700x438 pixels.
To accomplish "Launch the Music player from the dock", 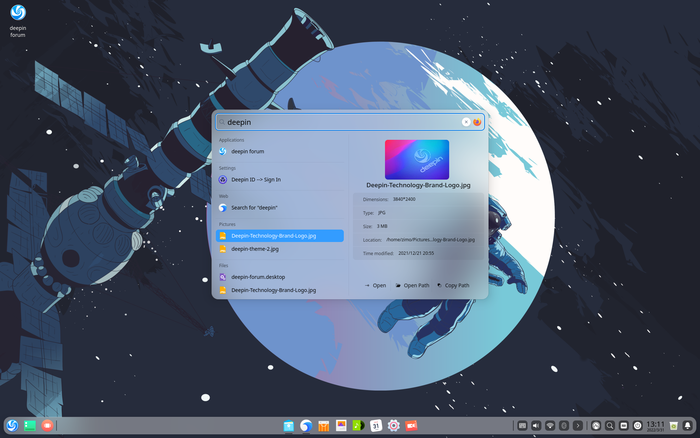I will pos(358,425).
